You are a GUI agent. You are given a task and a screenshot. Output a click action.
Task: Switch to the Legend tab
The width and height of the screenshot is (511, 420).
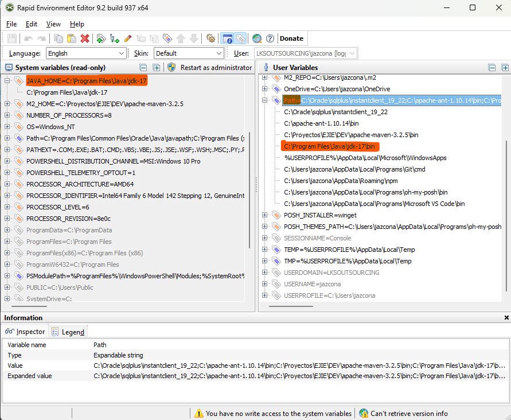68,332
